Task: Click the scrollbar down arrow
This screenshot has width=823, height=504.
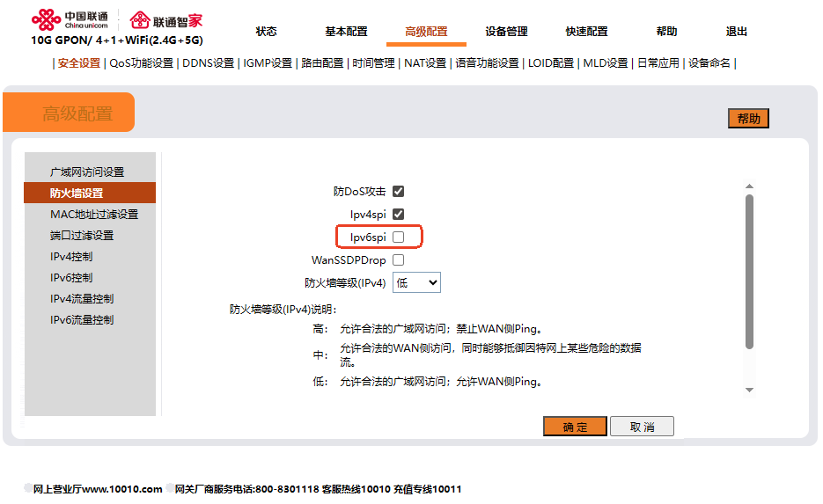Action: 750,390
